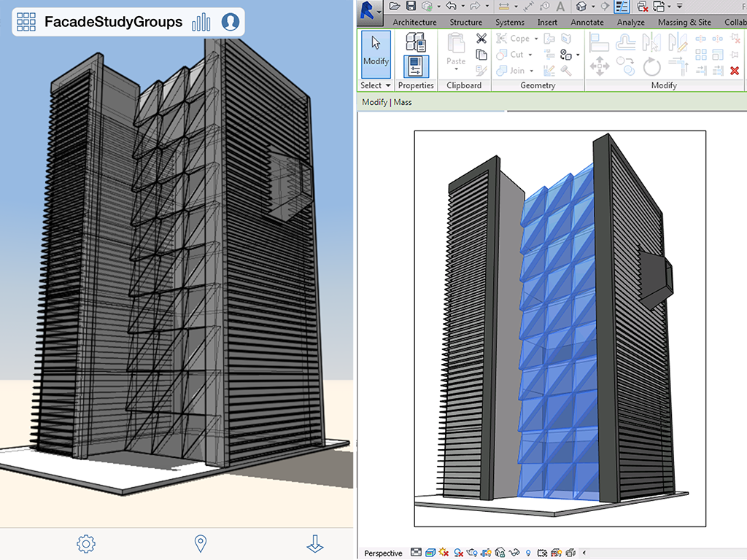This screenshot has height=560, width=747.
Task: Click the Trim/Extend to Corner icon
Action: [678, 66]
